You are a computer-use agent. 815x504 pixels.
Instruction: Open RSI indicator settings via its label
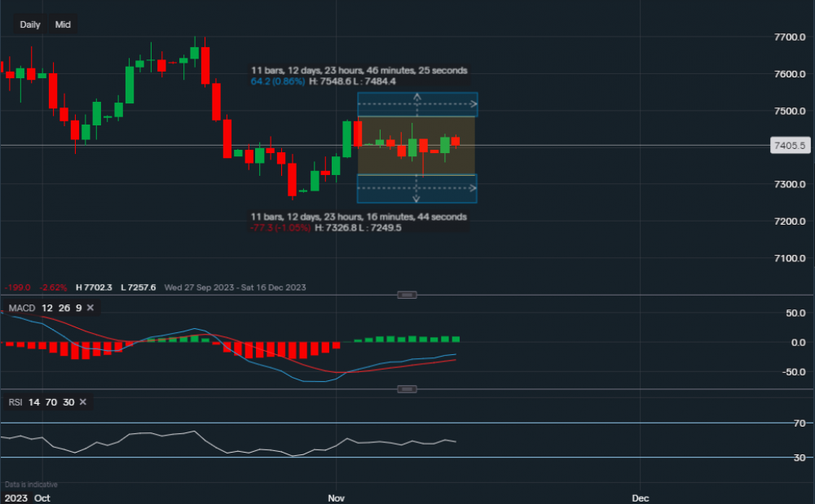click(15, 402)
